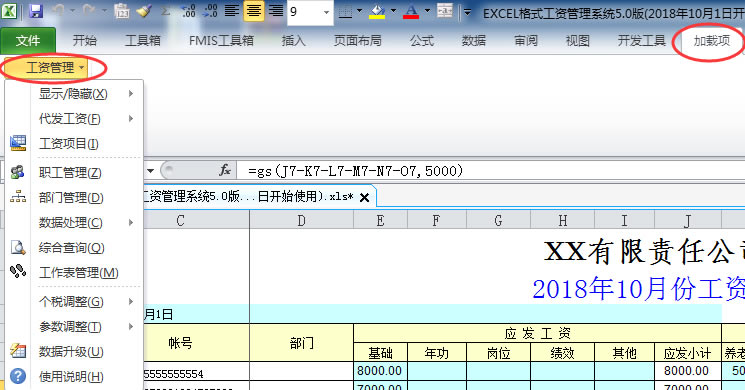Switch to the 开发工具 tab

[641, 41]
